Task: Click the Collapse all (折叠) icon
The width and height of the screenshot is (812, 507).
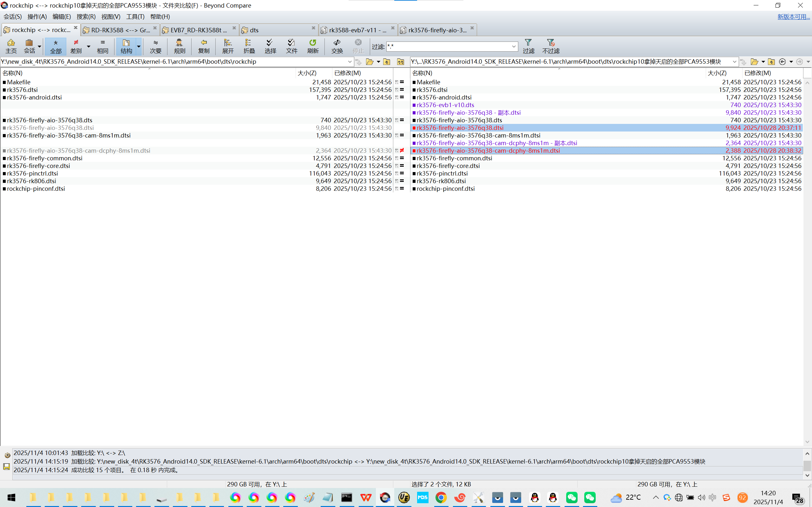Action: click(249, 46)
